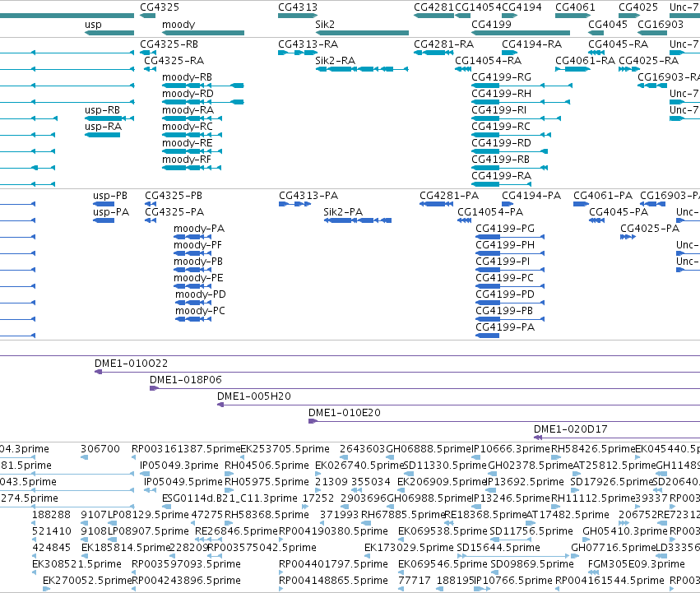Image resolution: width=700 pixels, height=593 pixels.
Task: Select BAC clone DME1-010O22
Action: 132,364
